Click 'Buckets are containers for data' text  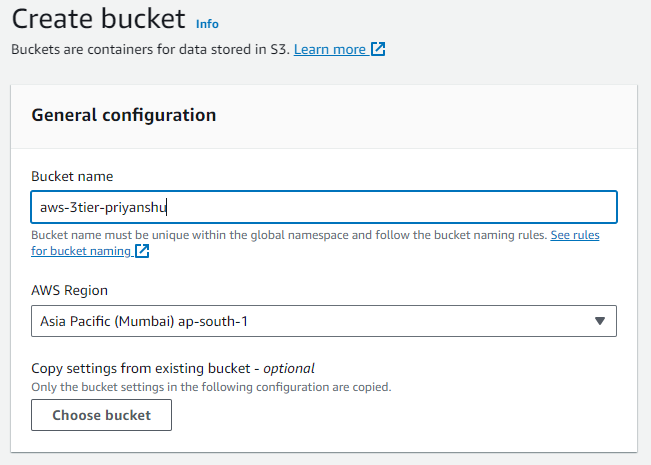pos(150,49)
